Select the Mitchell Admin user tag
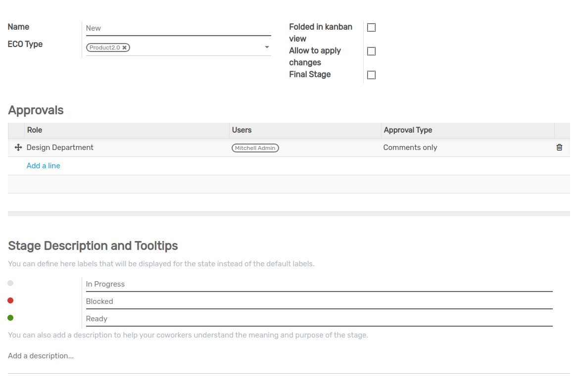Screen dimensions: 578x392 255,148
